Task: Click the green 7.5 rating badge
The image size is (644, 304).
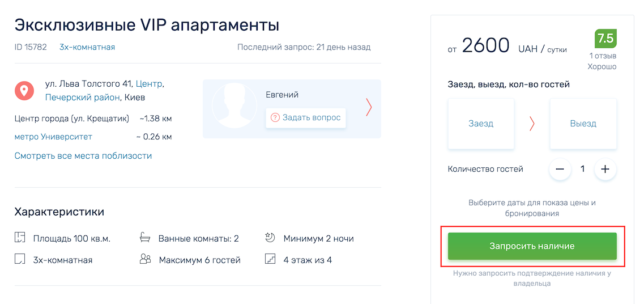Action: (606, 39)
